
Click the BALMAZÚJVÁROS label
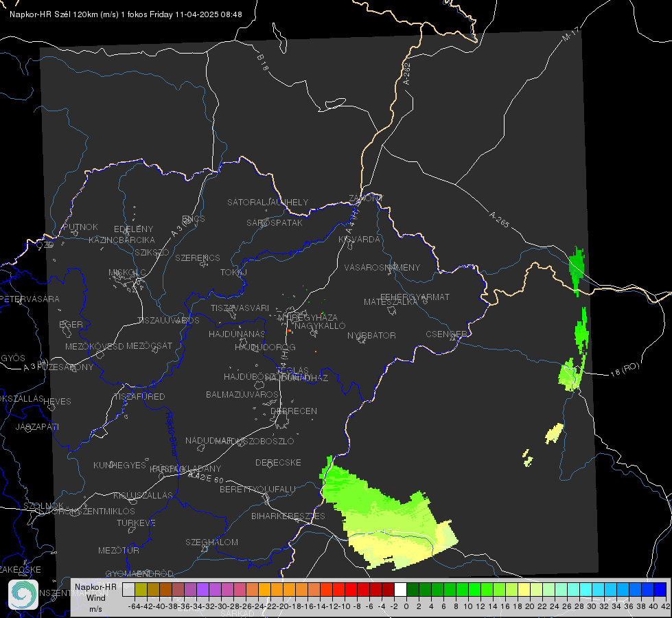[x=242, y=394]
